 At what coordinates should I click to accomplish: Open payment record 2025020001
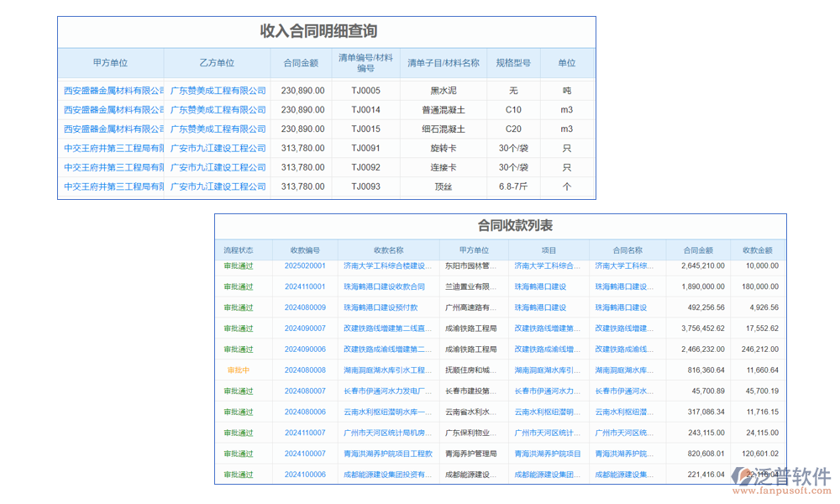click(x=304, y=265)
